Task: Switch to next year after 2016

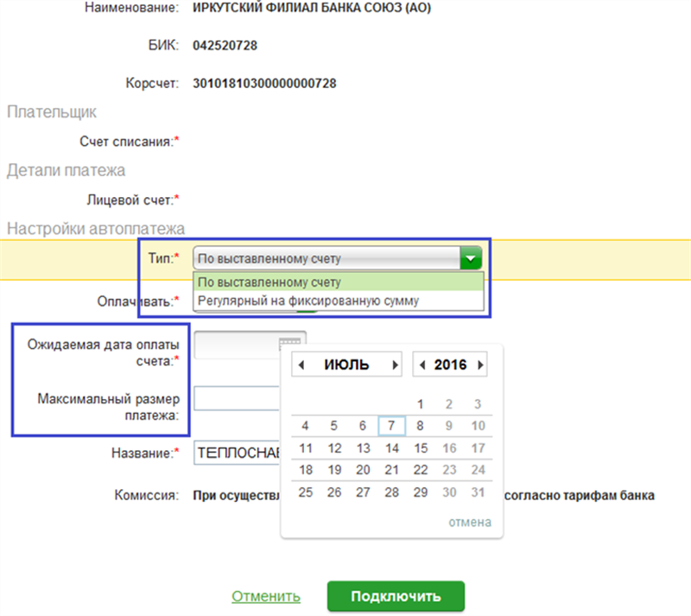Action: 480,365
